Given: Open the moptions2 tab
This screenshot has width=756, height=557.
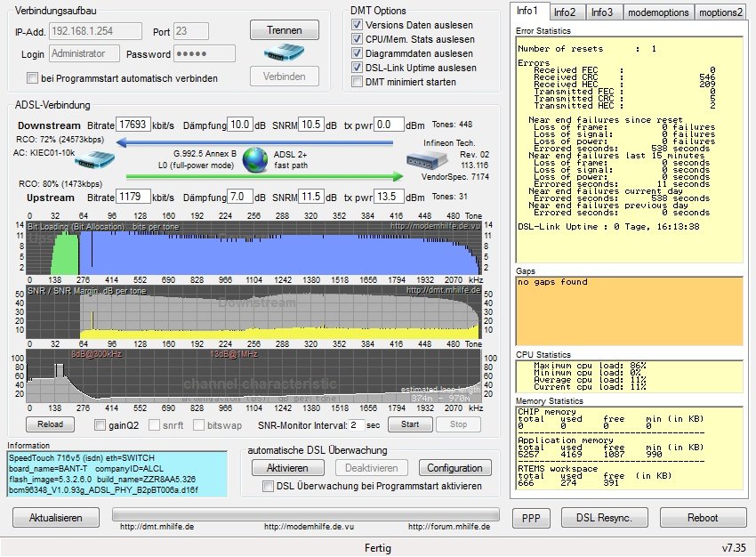Looking at the screenshot, I should tap(720, 12).
